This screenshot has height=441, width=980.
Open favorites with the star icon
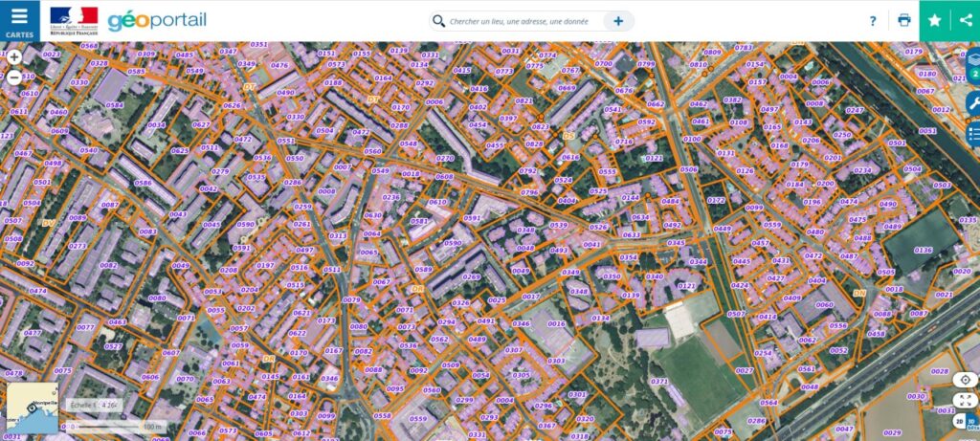click(934, 21)
